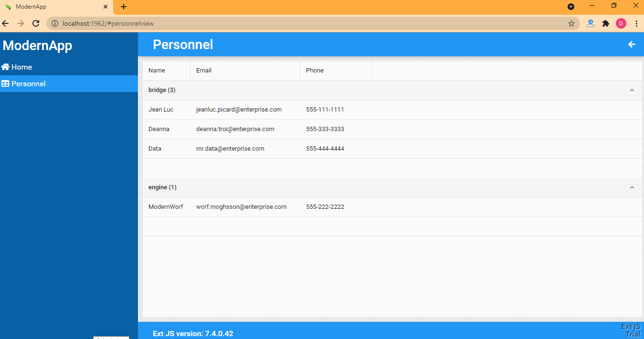Open the browser extensions puzzle icon
This screenshot has width=644, height=339.
[606, 23]
